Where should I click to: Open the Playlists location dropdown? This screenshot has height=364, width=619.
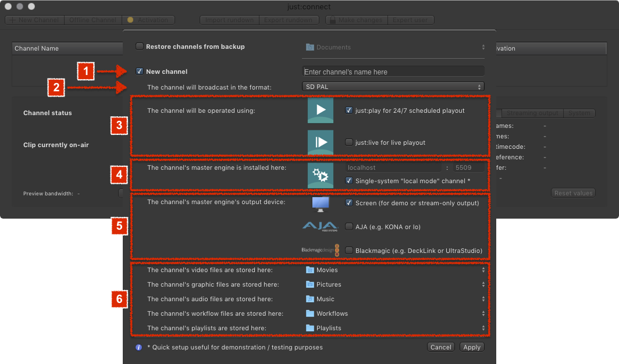click(x=395, y=328)
